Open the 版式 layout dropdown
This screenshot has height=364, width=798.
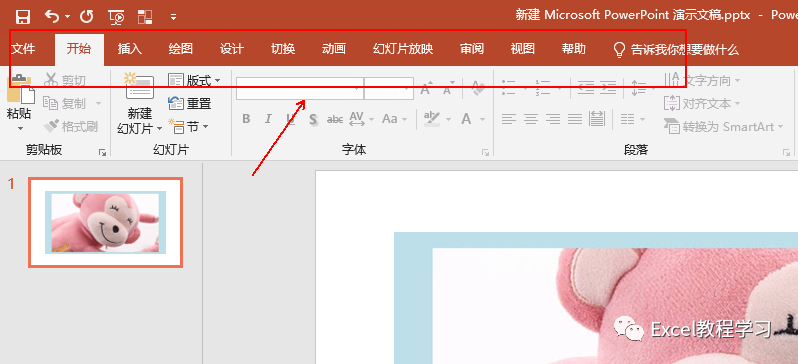pos(194,80)
